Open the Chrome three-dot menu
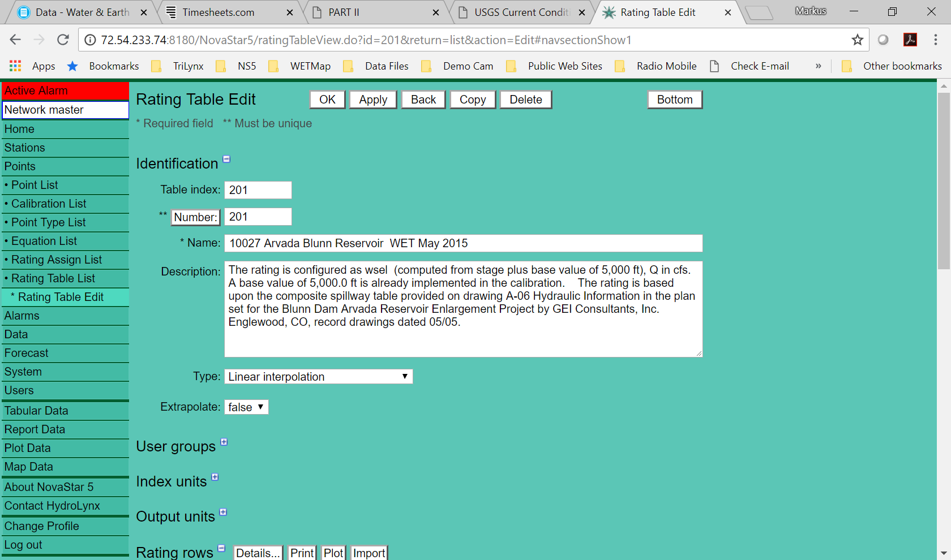Screen dimensions: 951x560 pyautogui.click(x=935, y=40)
